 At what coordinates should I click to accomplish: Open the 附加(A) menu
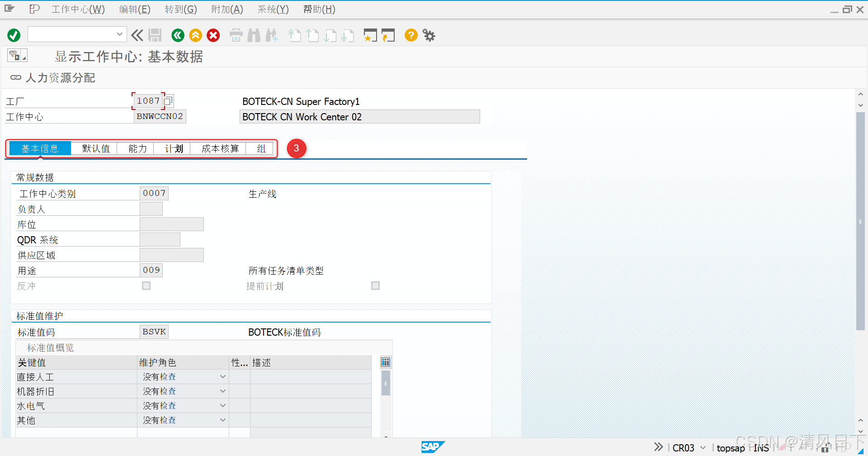click(227, 9)
